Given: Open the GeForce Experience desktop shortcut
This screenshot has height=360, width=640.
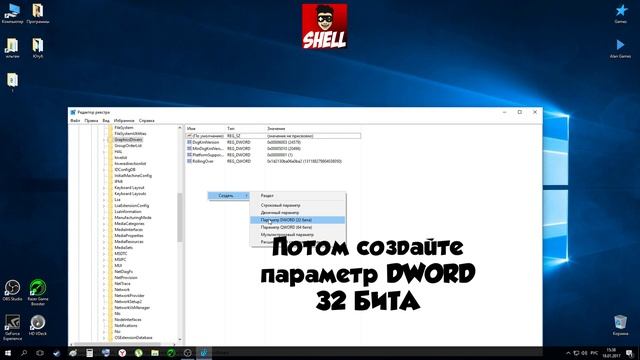Looking at the screenshot, I should (12, 327).
